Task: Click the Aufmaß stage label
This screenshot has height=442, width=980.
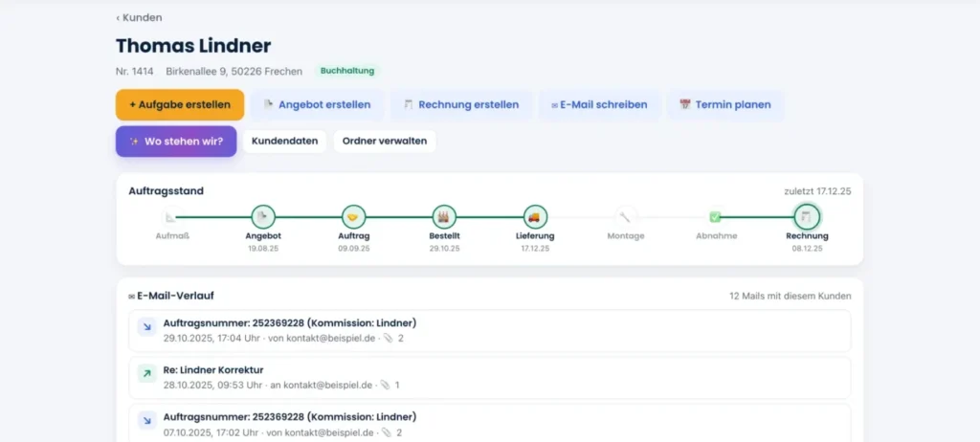Action: 172,236
